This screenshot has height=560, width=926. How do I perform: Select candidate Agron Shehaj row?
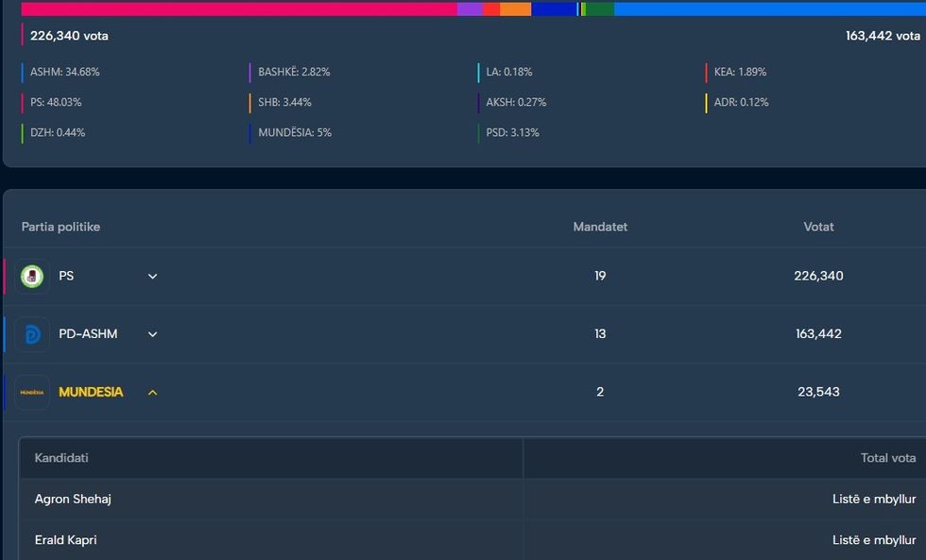click(73, 499)
